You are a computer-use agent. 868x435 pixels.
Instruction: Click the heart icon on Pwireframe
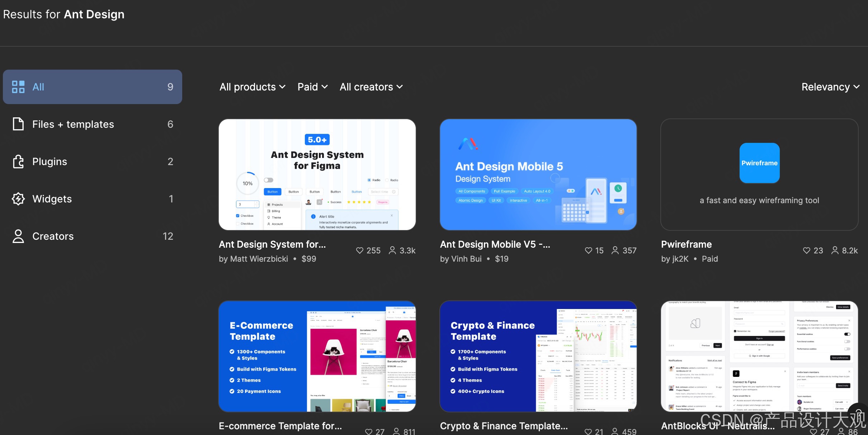click(x=806, y=251)
